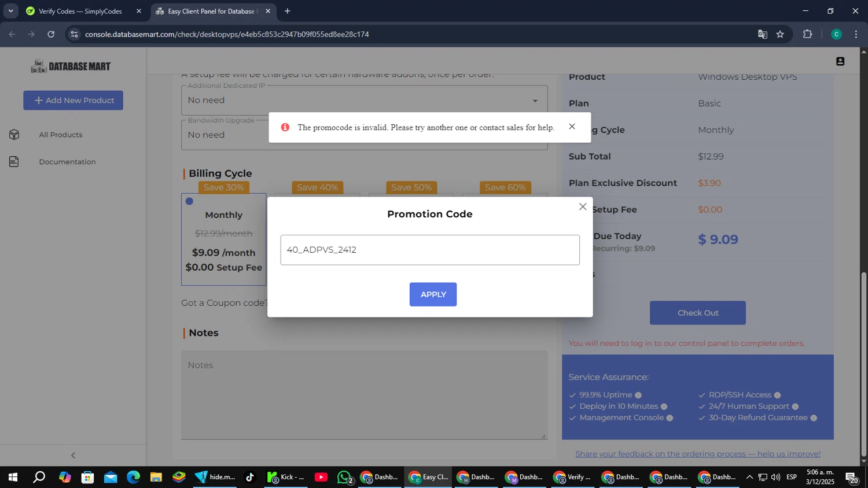Click the red error icon in alert
The width and height of the screenshot is (868, 488).
click(285, 127)
